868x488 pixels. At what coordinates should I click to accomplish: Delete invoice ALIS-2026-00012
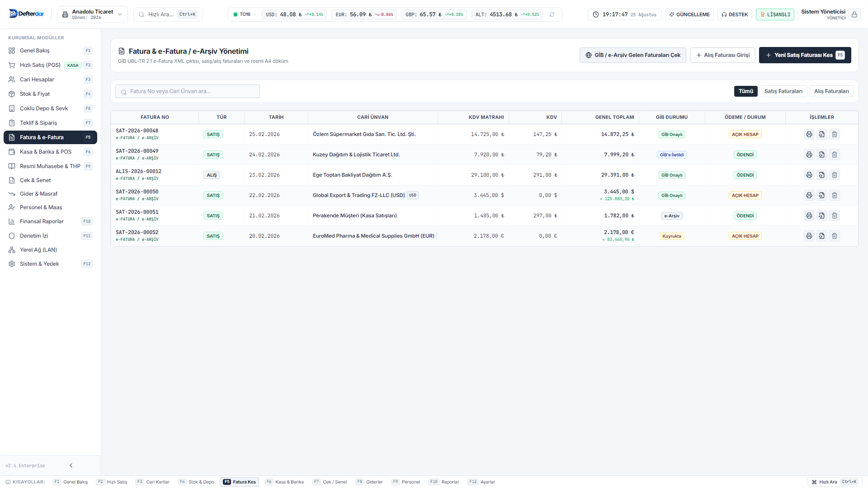coord(835,175)
